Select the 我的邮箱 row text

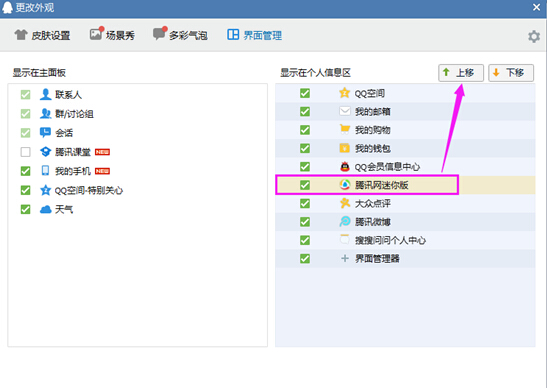click(x=373, y=112)
